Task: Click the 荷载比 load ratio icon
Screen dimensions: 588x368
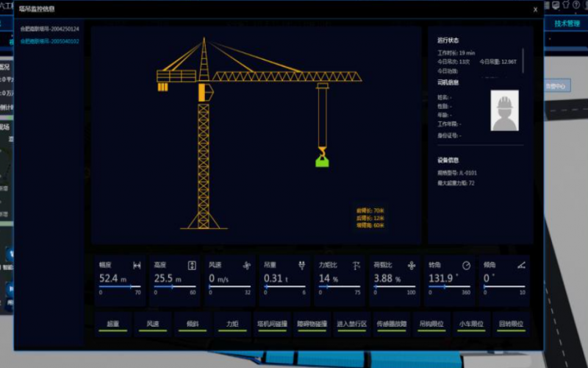Action: coord(411,265)
